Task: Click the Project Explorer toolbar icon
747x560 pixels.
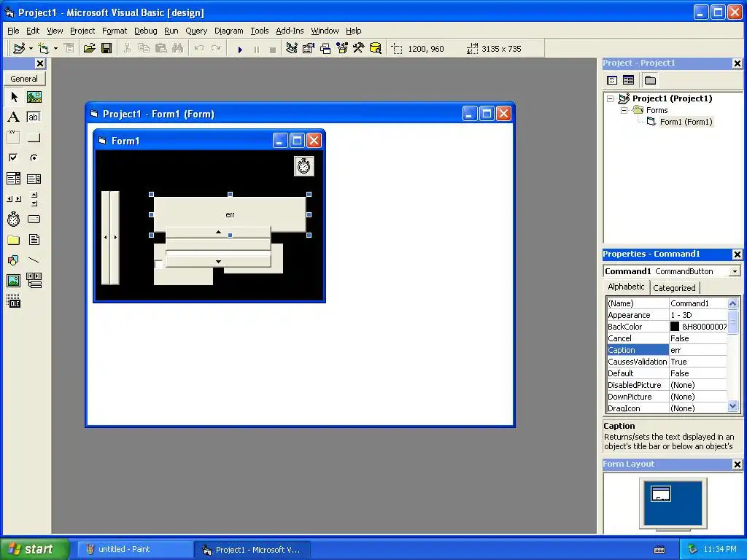Action: (292, 49)
